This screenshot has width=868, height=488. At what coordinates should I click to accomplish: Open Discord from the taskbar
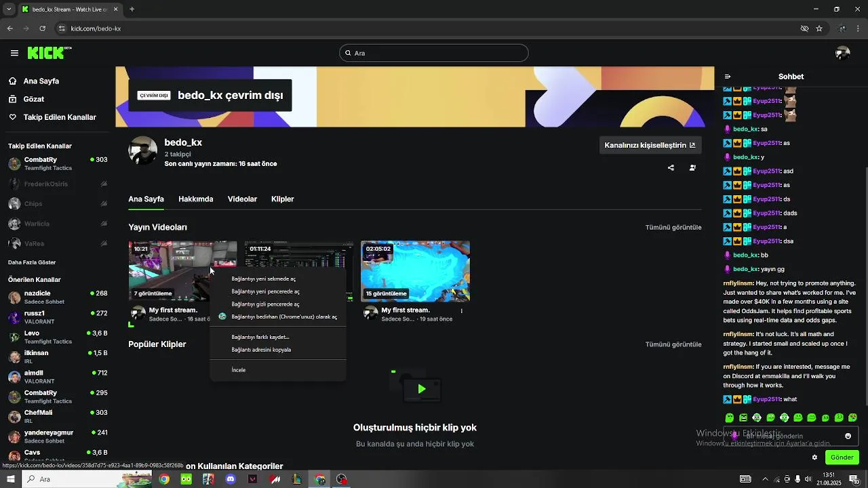tap(231, 479)
